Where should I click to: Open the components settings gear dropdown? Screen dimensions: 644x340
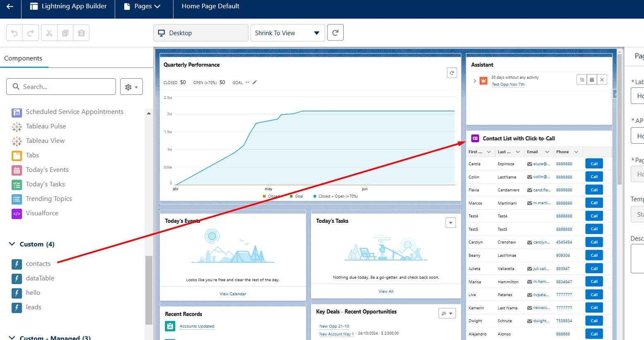[x=131, y=87]
